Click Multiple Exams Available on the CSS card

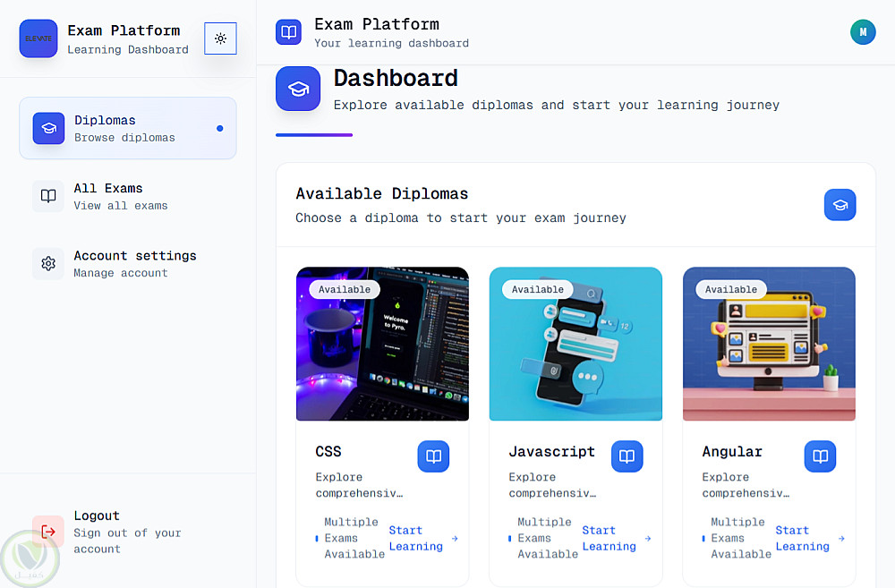354,538
